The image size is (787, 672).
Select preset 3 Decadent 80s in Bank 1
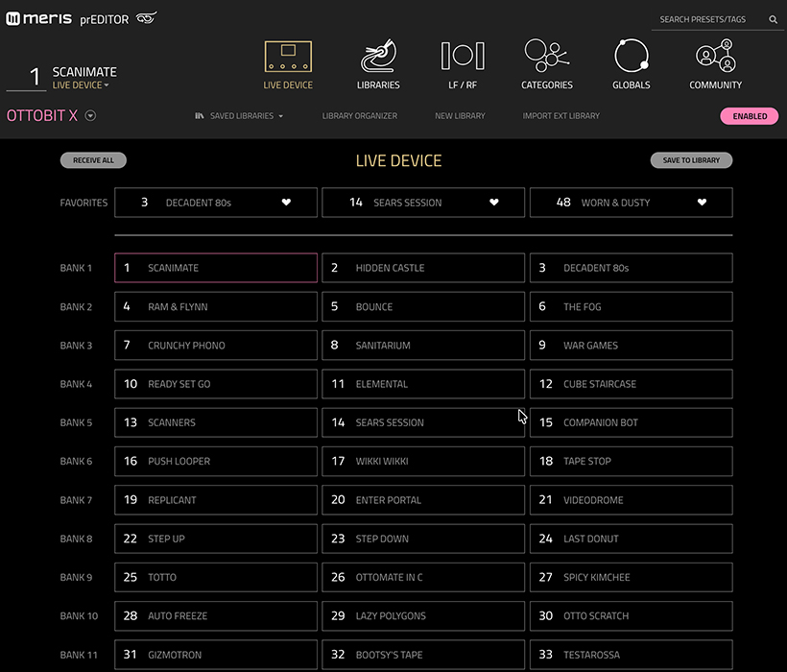point(631,268)
